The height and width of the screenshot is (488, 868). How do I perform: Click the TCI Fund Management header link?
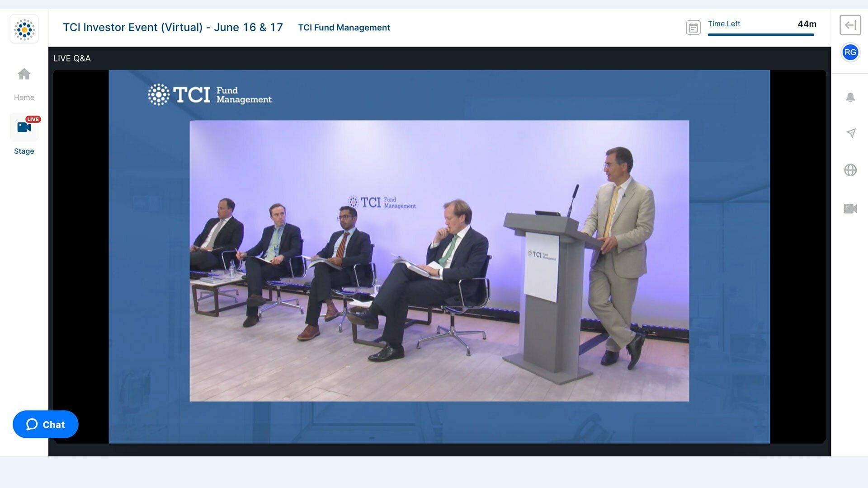click(344, 28)
